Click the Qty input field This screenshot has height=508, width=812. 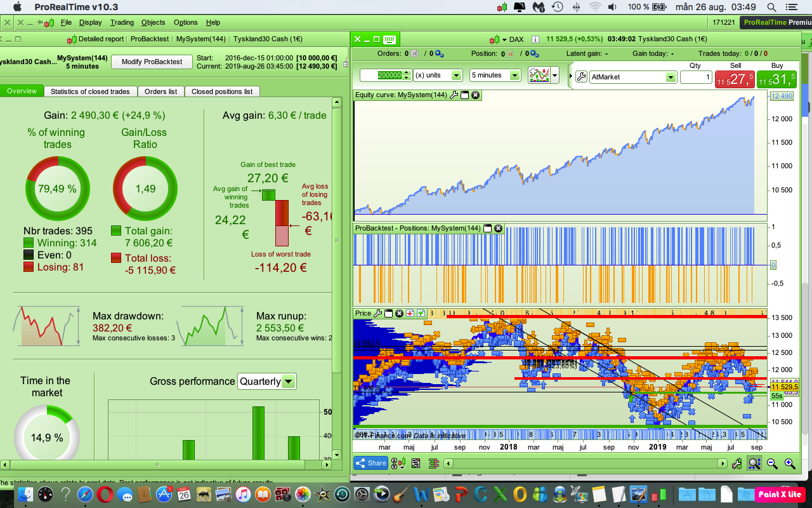coord(696,77)
